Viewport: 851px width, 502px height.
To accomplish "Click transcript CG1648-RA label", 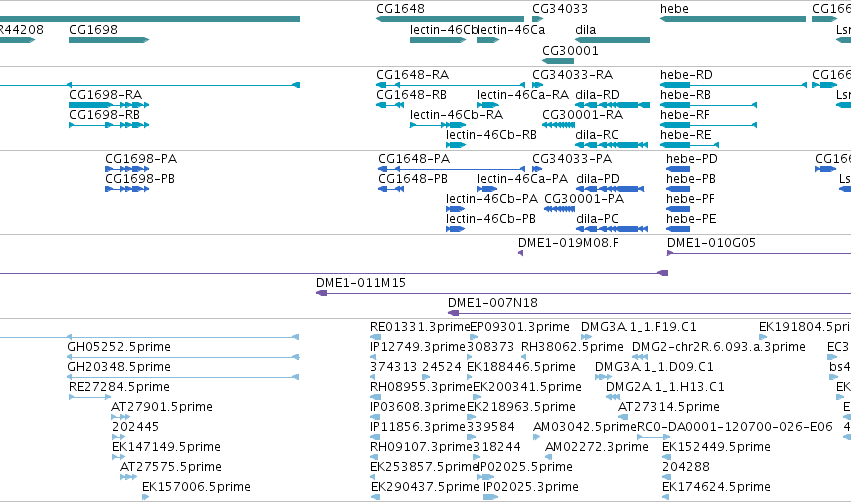I will 412,74.
